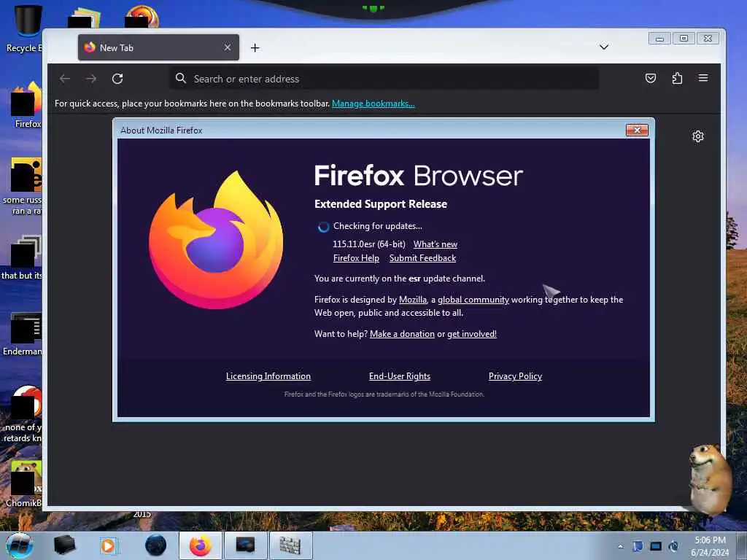
Task: Open the What's new link
Action: pos(435,244)
